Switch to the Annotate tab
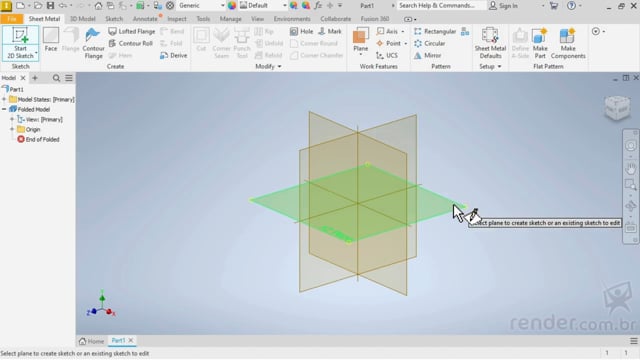This screenshot has height=360, width=640. click(145, 19)
